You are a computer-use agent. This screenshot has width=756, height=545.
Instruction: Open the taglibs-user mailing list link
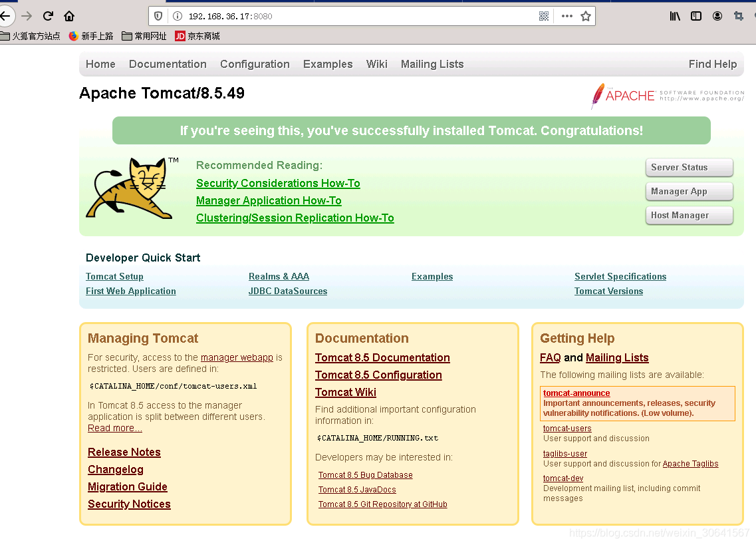(565, 454)
